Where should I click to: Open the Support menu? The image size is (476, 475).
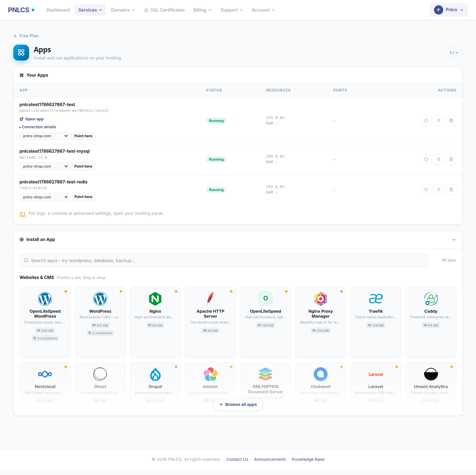point(232,10)
